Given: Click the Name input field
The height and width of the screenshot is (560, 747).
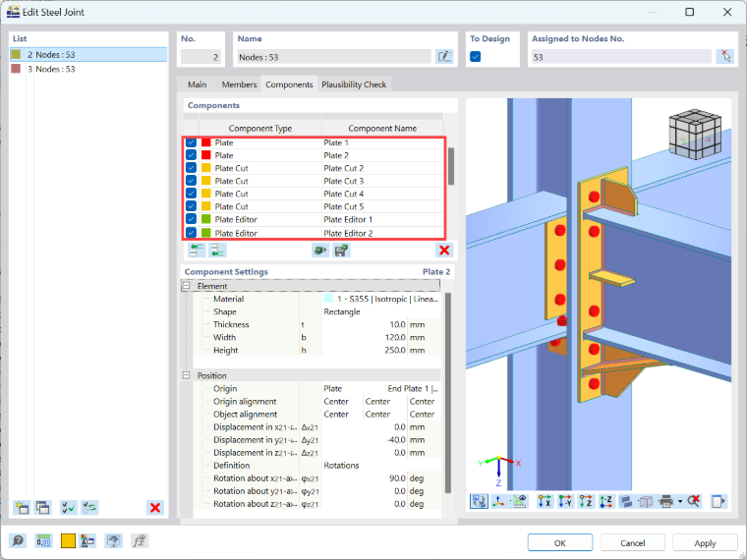Looking at the screenshot, I should coord(334,57).
